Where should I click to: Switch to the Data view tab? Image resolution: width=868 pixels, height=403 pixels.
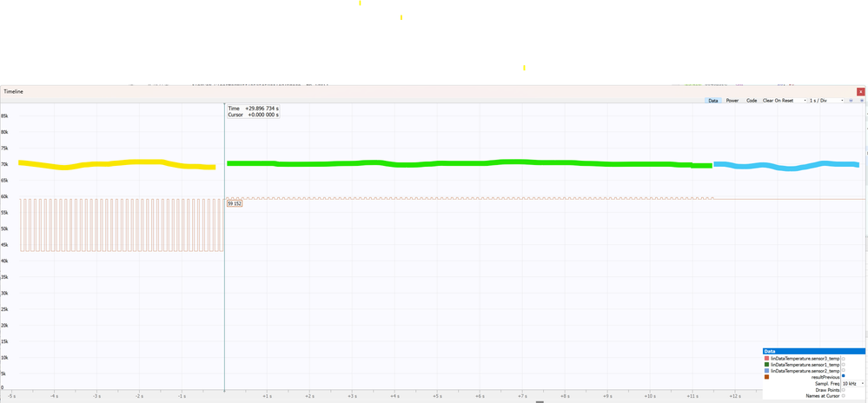tap(713, 101)
